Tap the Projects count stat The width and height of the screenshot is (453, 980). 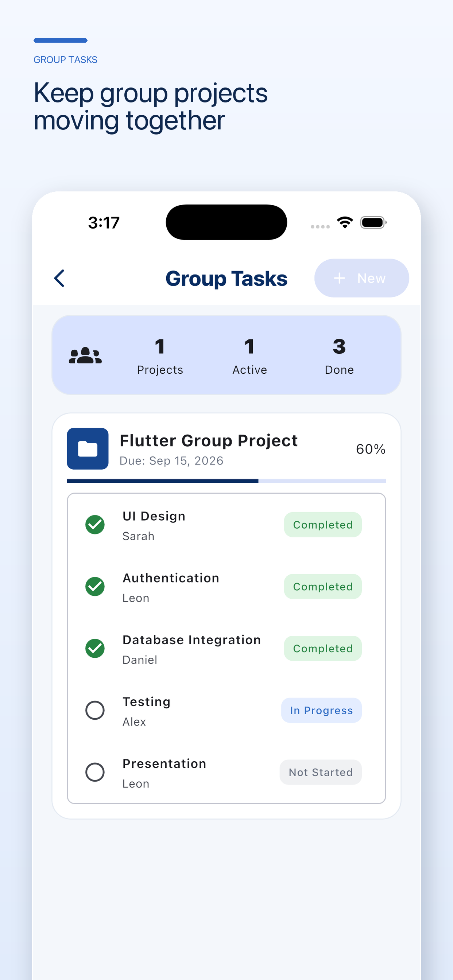coord(160,356)
